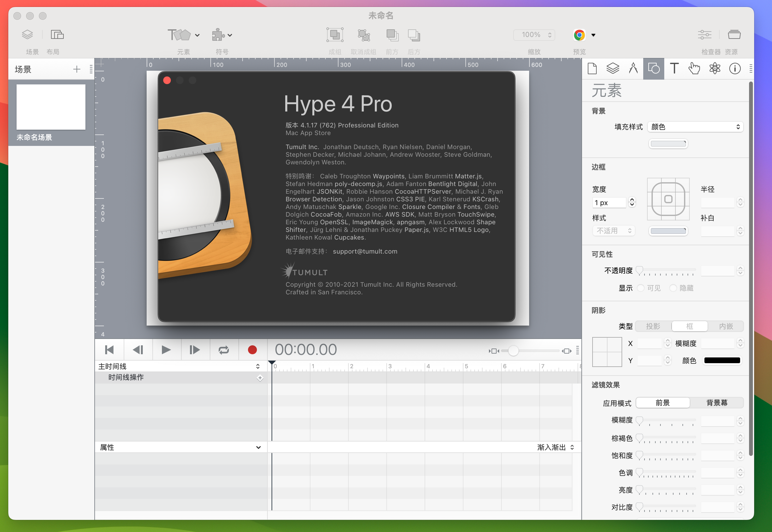Switch shadow type to 投影
The image size is (772, 532).
tap(652, 326)
